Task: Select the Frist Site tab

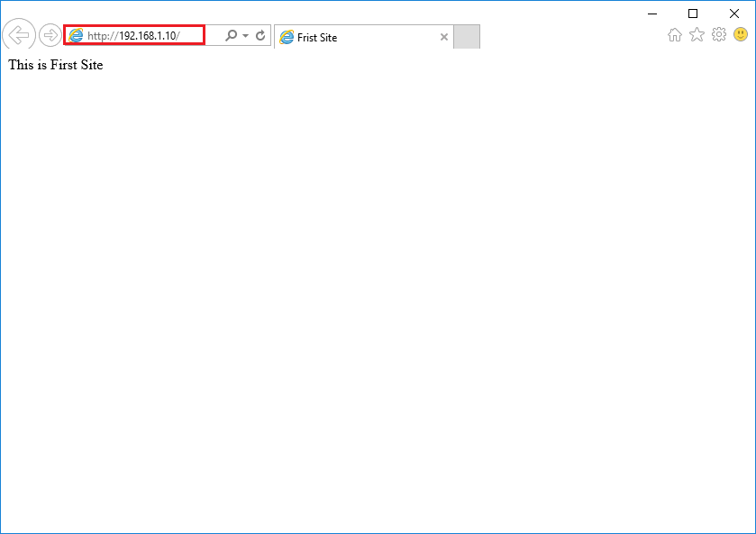Action: (363, 37)
